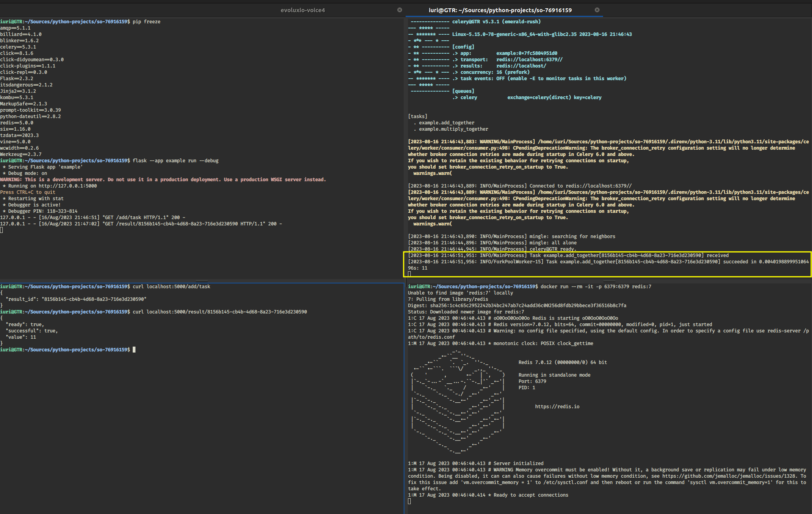
Task: Click the Ready to accept connections line
Action: (488, 495)
